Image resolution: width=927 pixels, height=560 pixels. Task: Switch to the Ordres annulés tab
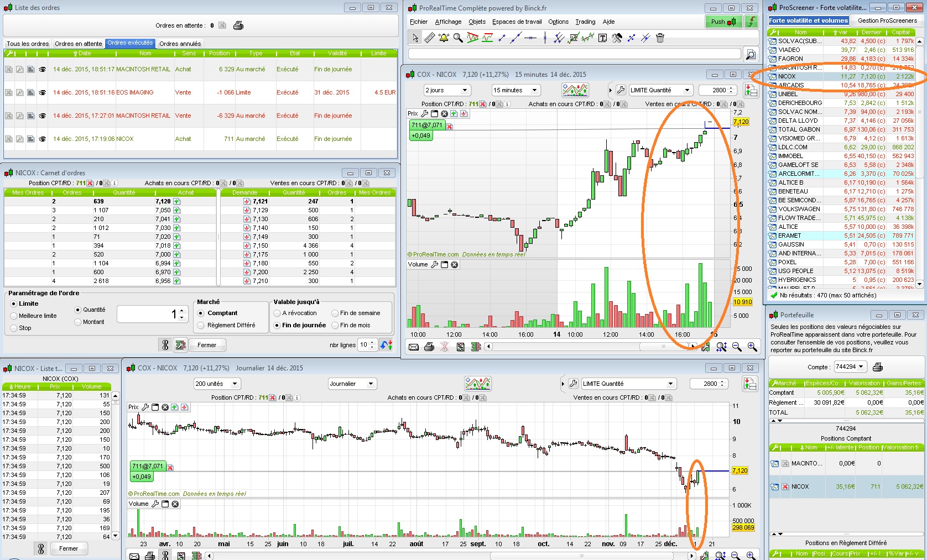point(180,44)
